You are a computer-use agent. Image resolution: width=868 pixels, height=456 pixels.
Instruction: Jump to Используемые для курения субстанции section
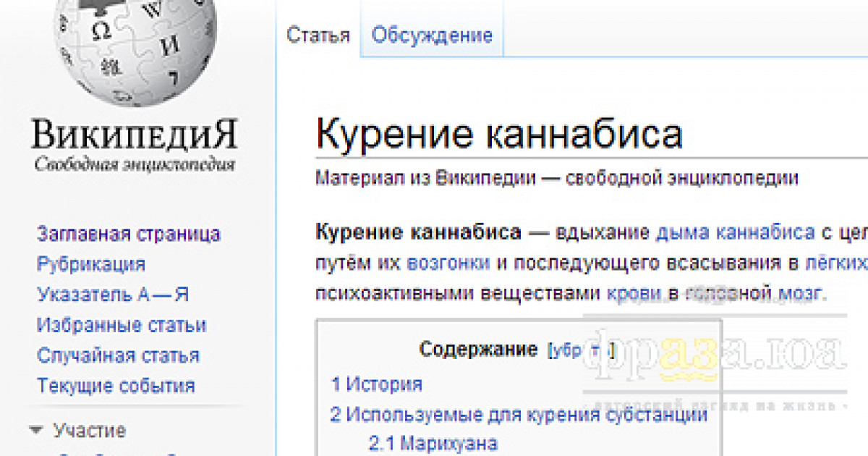[x=519, y=415]
